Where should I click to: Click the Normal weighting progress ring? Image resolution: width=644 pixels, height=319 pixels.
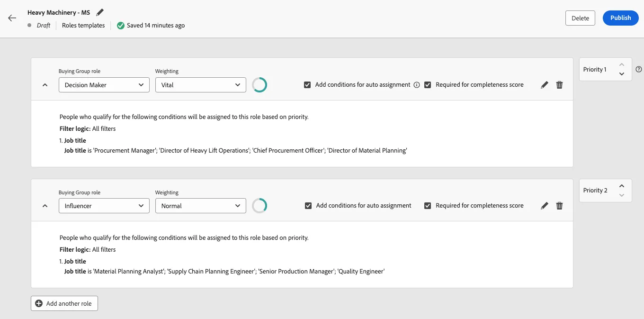(259, 206)
